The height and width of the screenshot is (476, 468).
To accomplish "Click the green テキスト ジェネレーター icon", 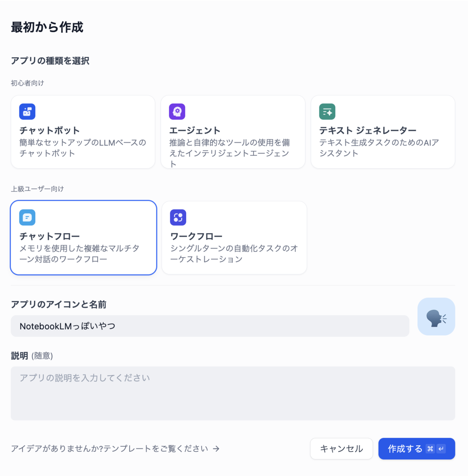I will click(327, 111).
